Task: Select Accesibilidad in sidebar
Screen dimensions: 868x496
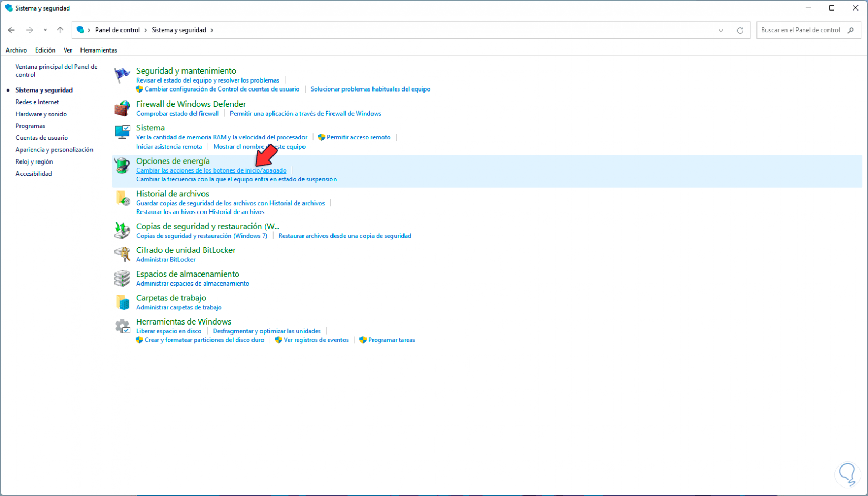Action: click(x=34, y=174)
